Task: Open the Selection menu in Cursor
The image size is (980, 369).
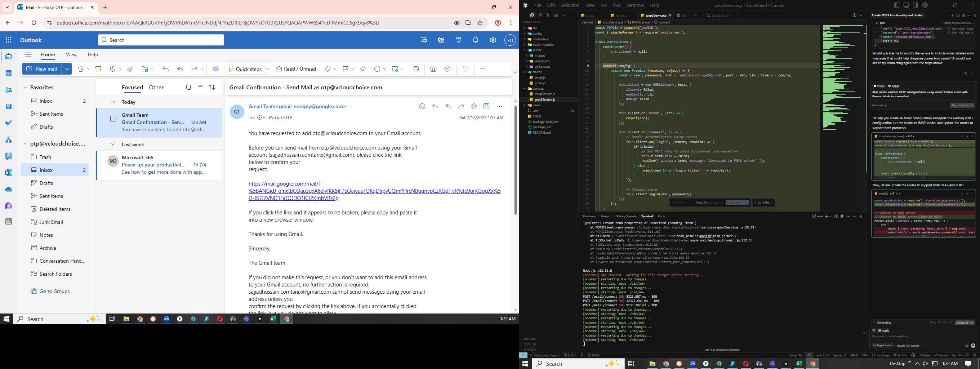Action: tap(570, 5)
